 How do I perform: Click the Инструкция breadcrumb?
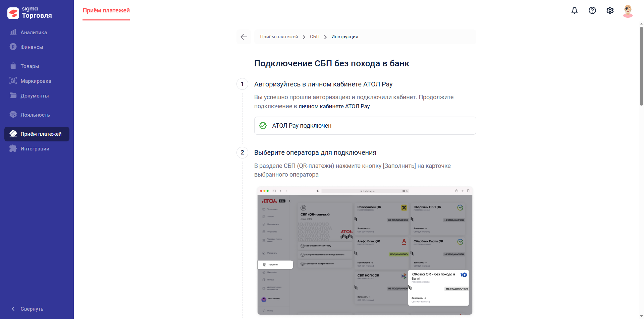pos(345,37)
